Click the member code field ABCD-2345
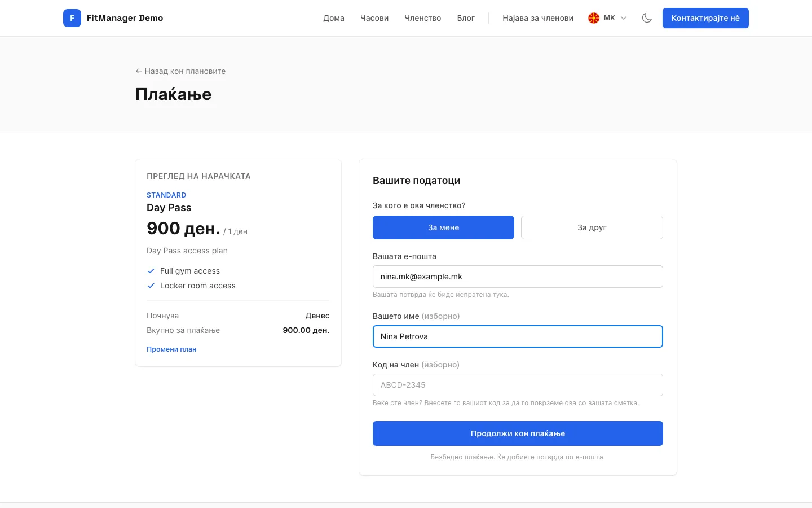 [518, 385]
